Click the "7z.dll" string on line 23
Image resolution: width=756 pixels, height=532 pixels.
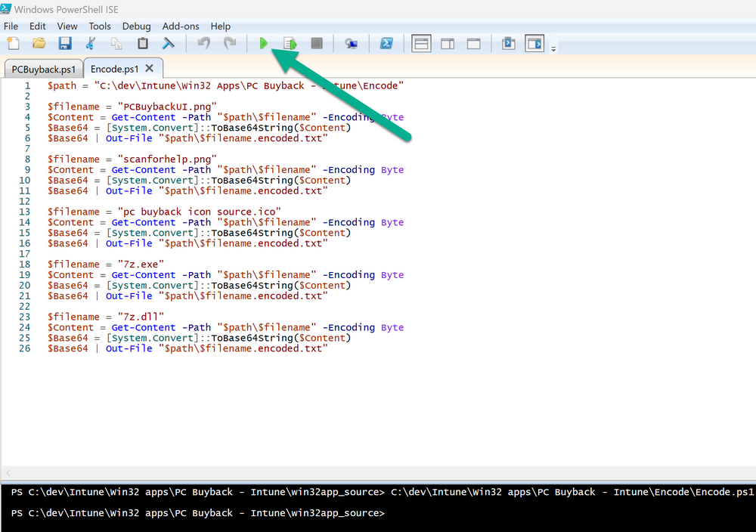click(141, 317)
